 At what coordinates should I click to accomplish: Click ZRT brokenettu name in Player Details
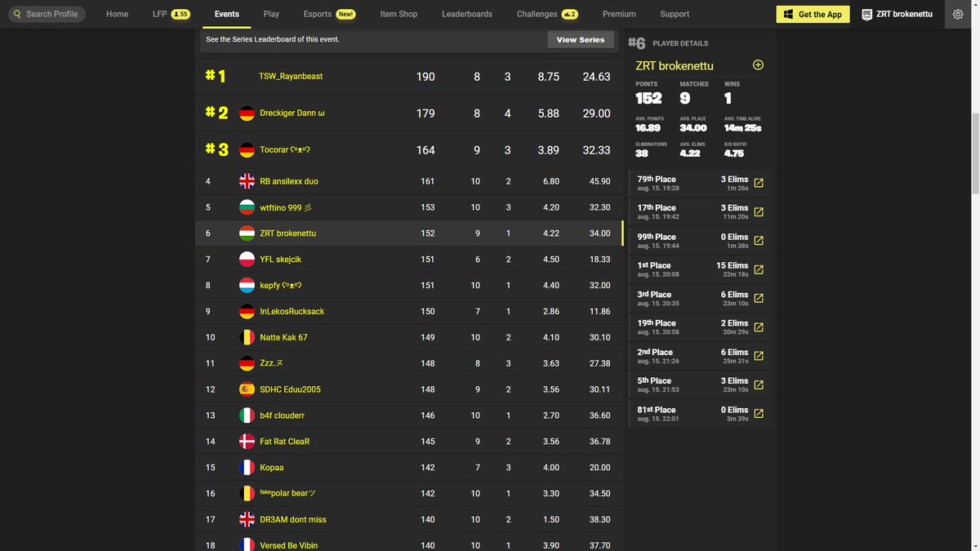(674, 65)
